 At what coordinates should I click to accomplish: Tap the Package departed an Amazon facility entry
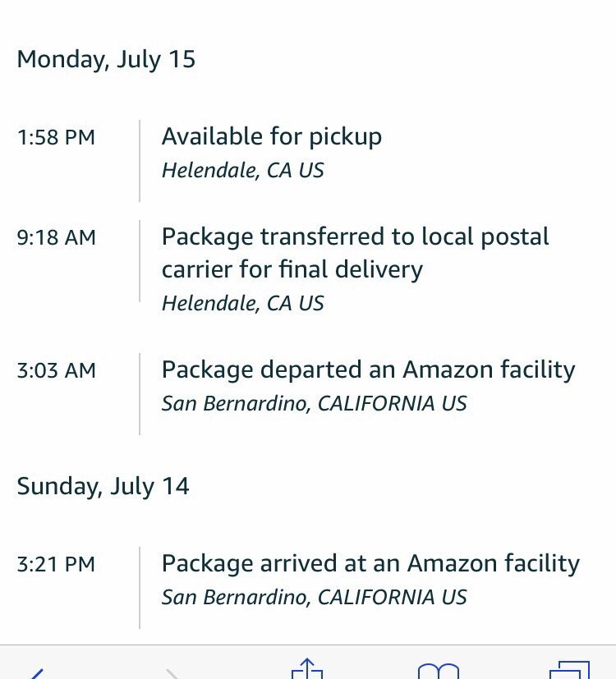pyautogui.click(x=368, y=369)
